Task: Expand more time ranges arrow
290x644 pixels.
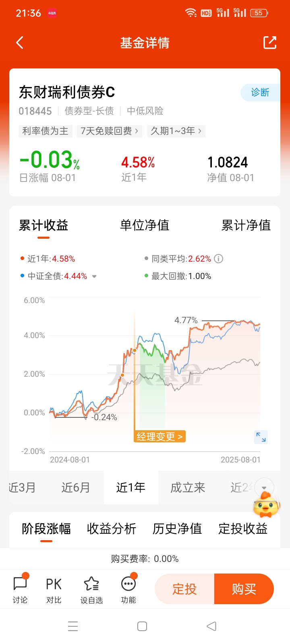Action: [x=264, y=488]
